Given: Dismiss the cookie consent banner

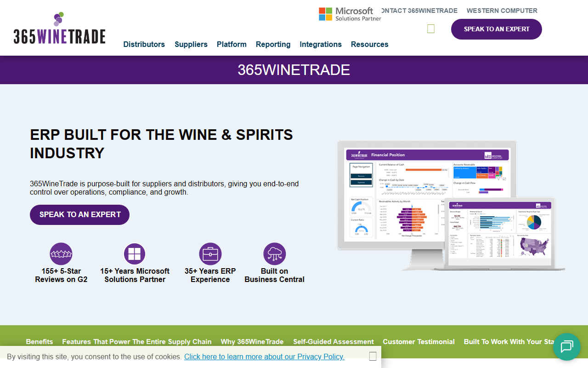Looking at the screenshot, I should click(373, 356).
